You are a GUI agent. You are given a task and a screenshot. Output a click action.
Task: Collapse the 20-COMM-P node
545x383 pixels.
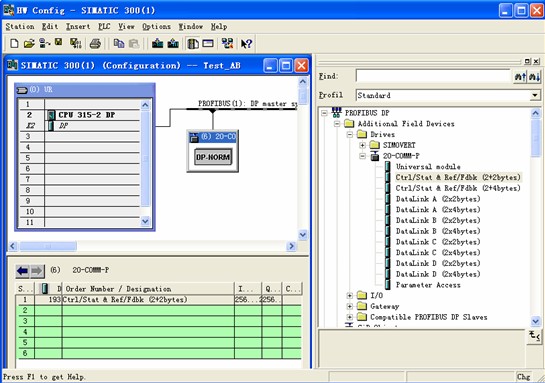tap(363, 156)
